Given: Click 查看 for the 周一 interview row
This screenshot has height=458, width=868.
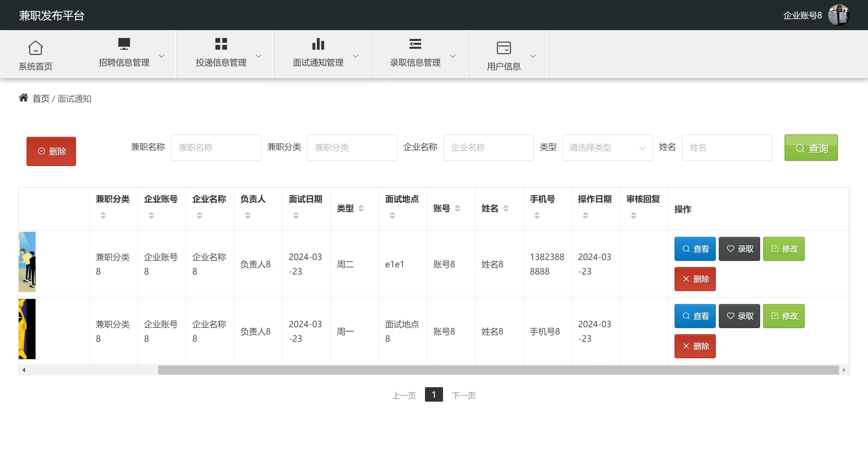Looking at the screenshot, I should pos(695,316).
